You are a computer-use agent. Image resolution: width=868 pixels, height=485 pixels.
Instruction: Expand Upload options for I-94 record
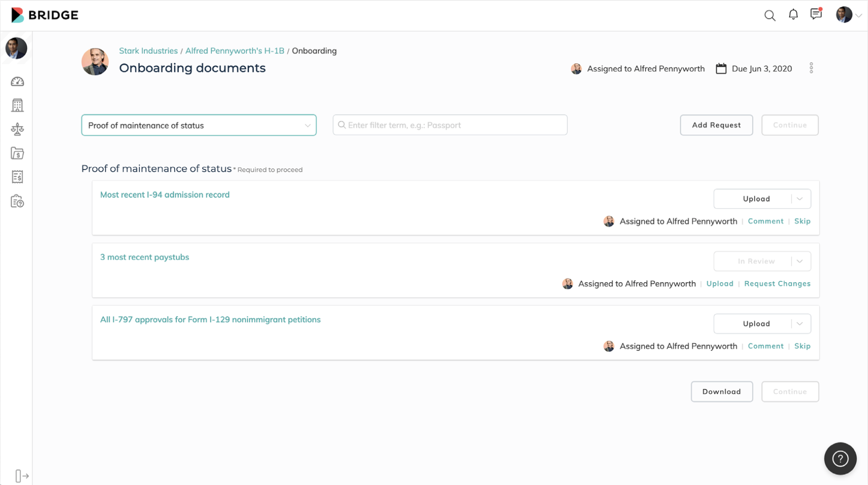(800, 199)
